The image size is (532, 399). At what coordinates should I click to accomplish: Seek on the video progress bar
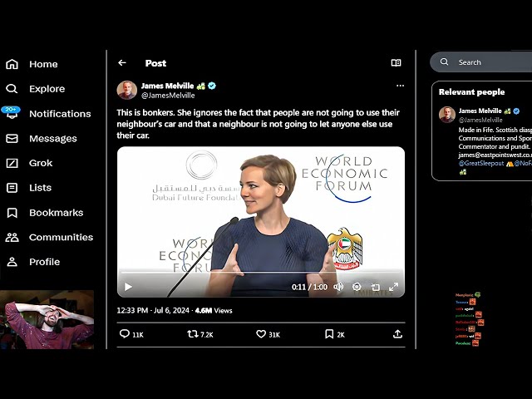click(260, 272)
